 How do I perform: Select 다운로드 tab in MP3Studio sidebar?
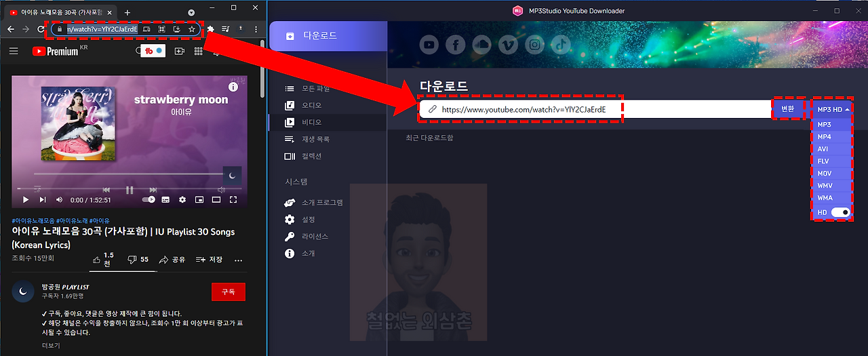[x=328, y=36]
